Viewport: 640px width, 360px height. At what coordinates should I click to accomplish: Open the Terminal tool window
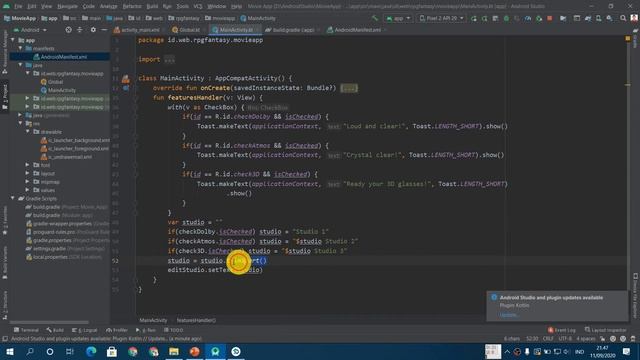[x=26, y=330]
